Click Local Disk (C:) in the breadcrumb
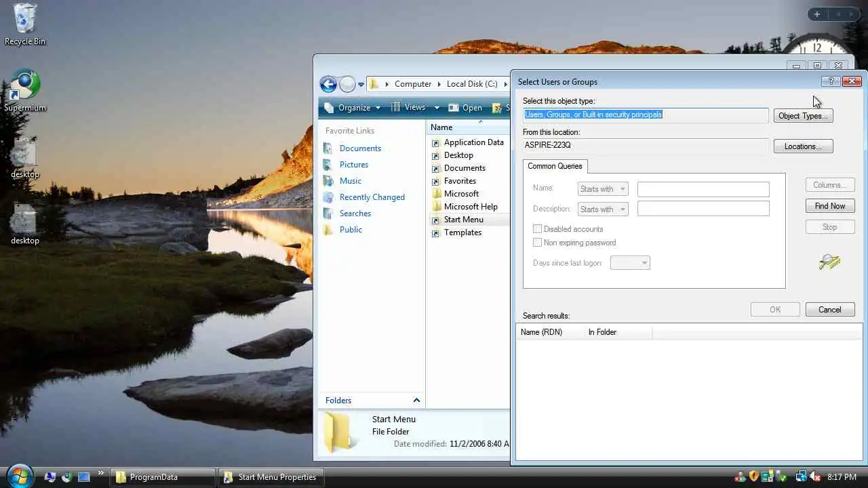The width and height of the screenshot is (868, 488). coord(472,84)
